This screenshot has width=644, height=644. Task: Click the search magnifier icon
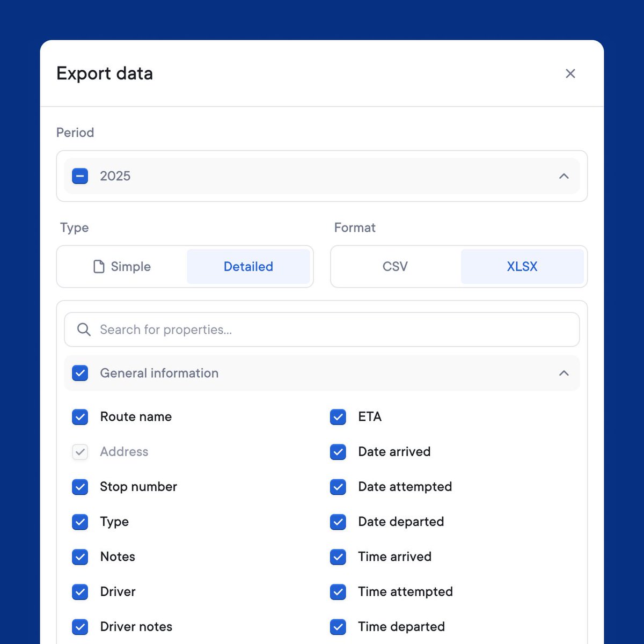pyautogui.click(x=84, y=330)
